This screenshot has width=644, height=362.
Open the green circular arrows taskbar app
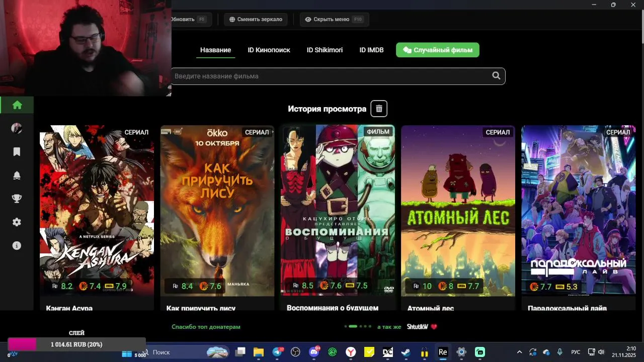pos(332,352)
